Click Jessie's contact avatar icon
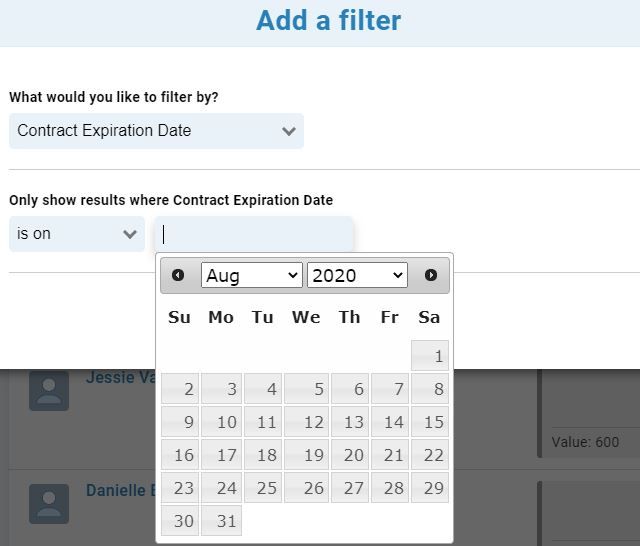 [49, 391]
